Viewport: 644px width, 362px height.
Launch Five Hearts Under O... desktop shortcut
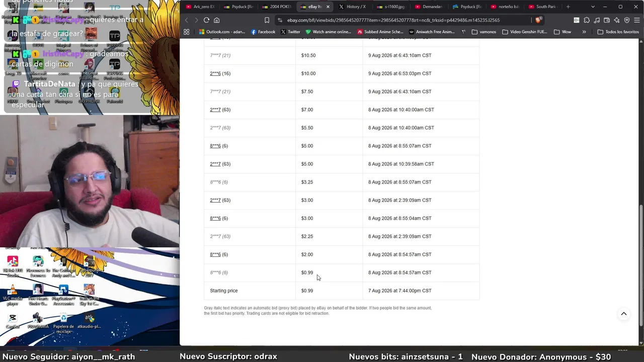pos(38,295)
